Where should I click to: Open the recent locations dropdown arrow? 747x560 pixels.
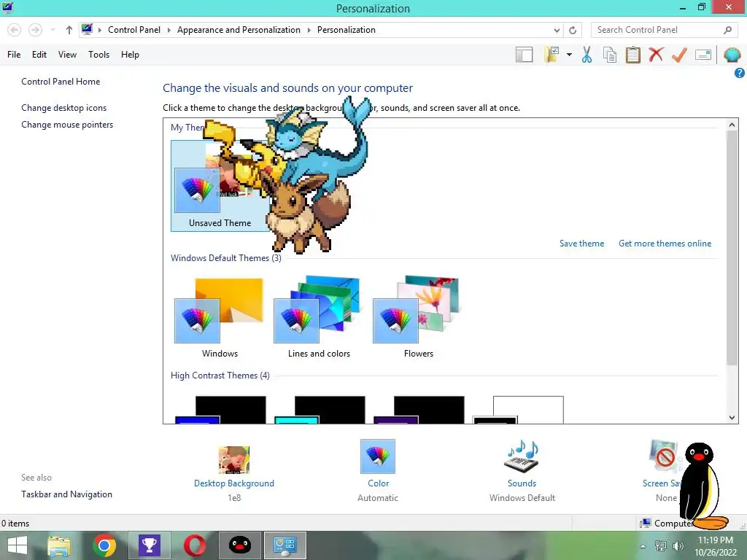(x=53, y=30)
